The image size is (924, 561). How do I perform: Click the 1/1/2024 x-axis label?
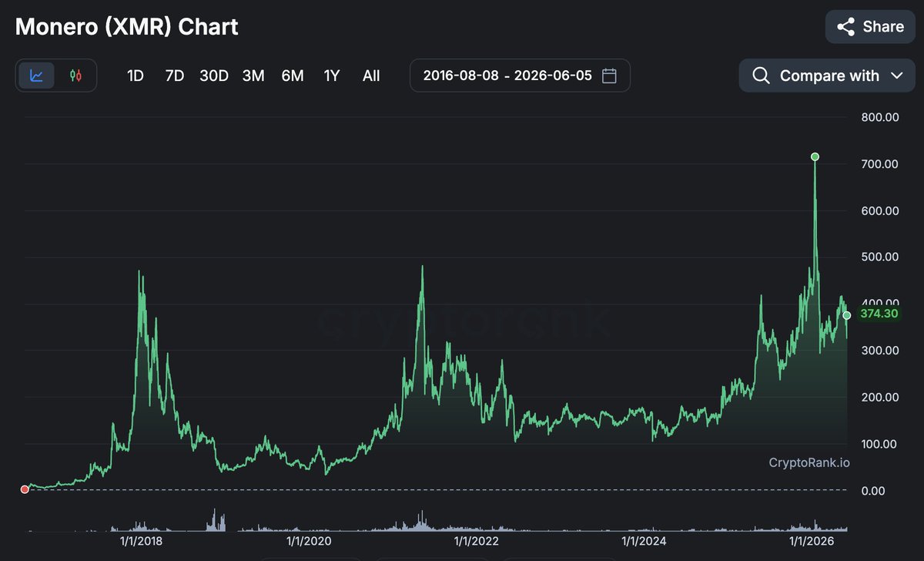(644, 542)
